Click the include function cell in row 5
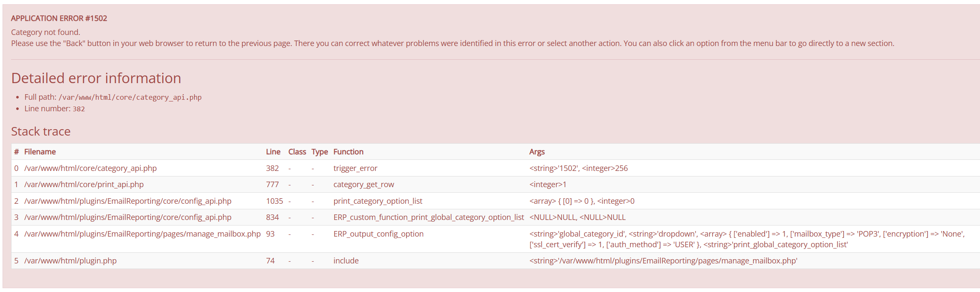 click(346, 260)
